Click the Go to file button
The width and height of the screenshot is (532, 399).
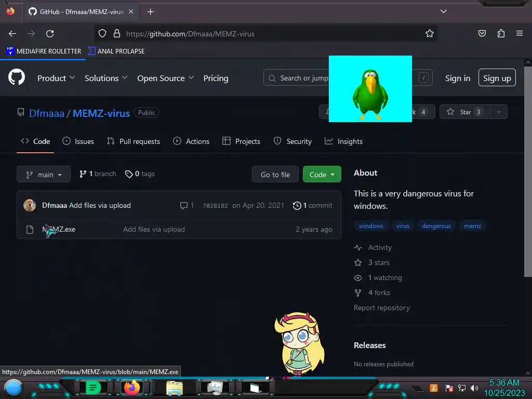pyautogui.click(x=275, y=175)
